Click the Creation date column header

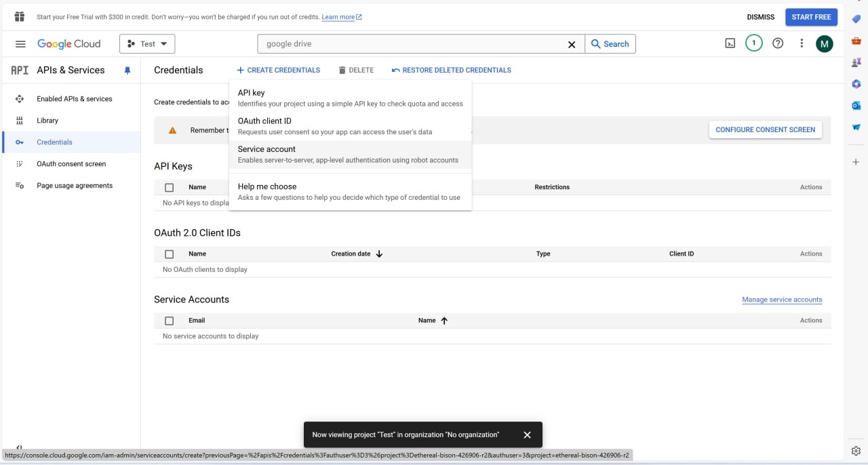[351, 254]
